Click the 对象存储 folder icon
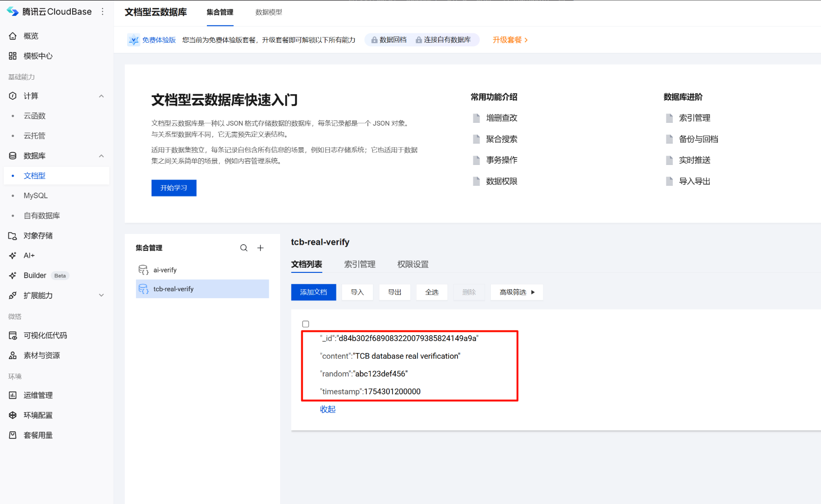Screen dimensions: 821x504 tap(13, 236)
